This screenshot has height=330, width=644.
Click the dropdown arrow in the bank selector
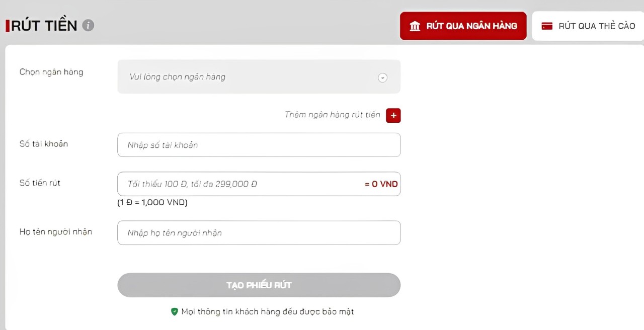point(382,77)
